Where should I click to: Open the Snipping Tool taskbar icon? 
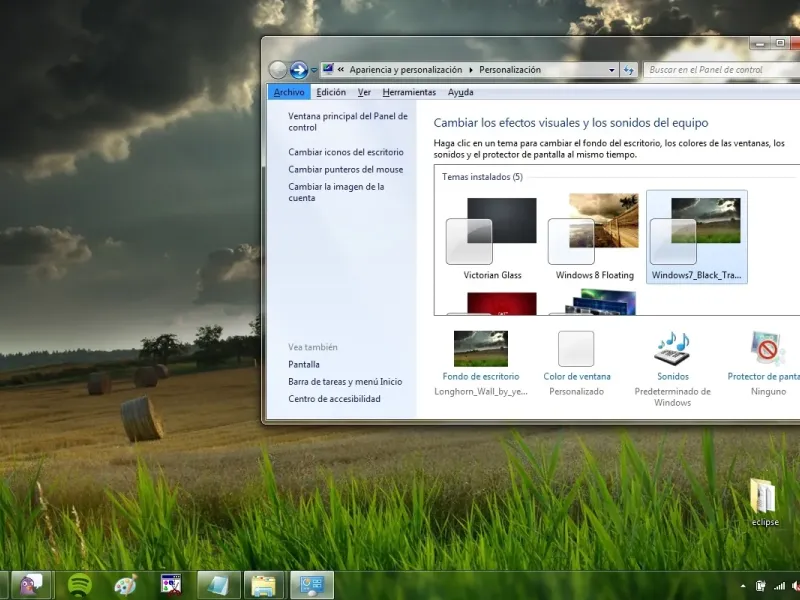(171, 585)
